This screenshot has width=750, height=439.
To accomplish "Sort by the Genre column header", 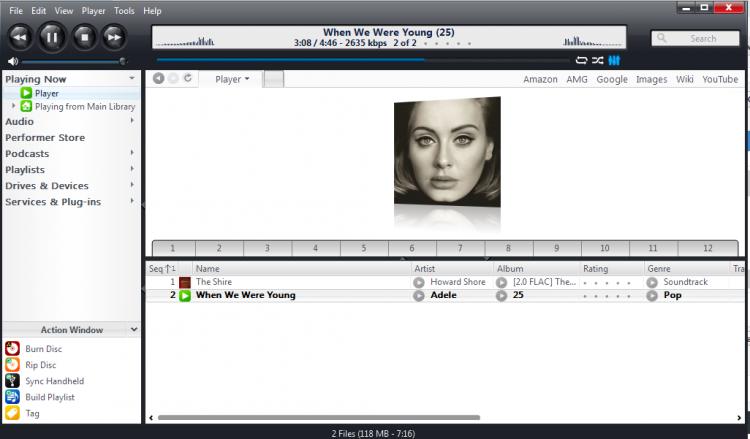I will point(687,269).
